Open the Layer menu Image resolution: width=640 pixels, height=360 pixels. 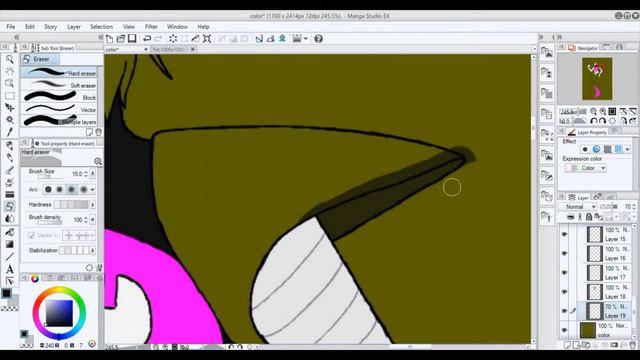pyautogui.click(x=74, y=27)
